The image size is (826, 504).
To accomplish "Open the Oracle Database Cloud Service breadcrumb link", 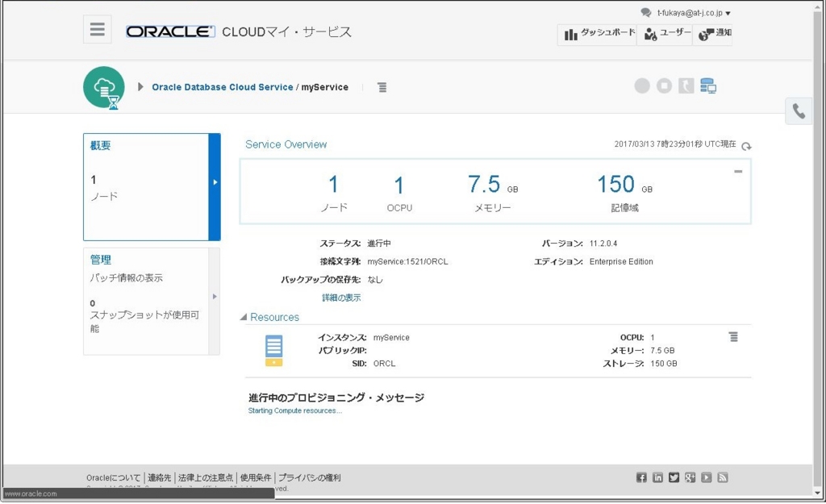I will [223, 87].
